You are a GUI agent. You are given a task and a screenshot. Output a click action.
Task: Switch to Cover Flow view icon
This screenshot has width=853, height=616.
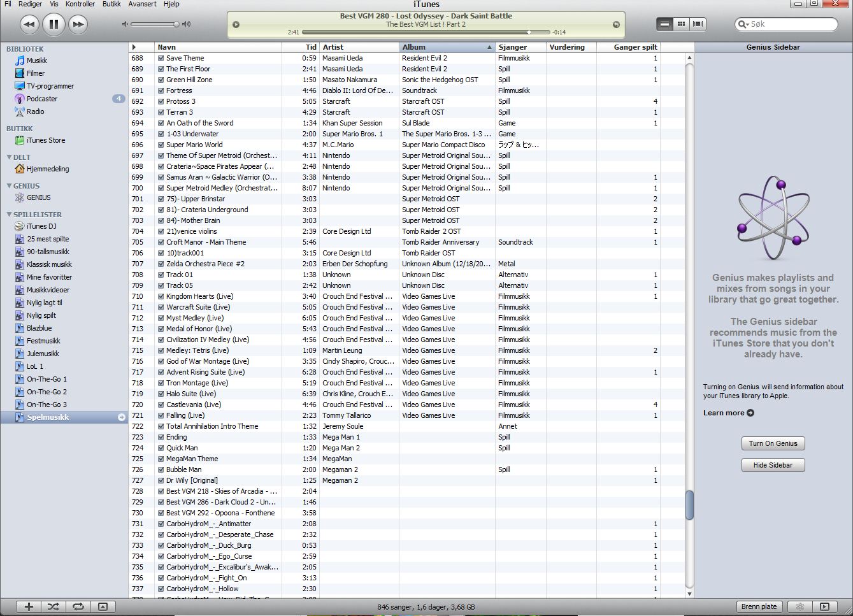698,24
